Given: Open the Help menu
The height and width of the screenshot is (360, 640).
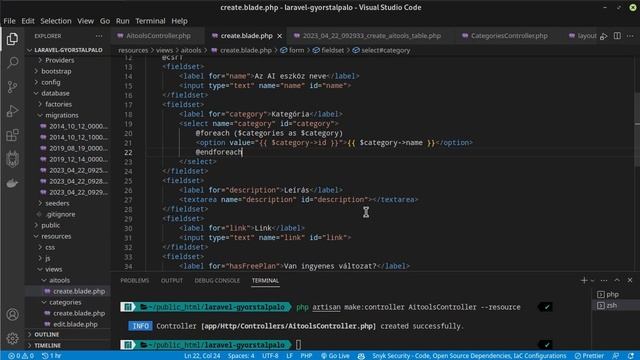Looking at the screenshot, I should click(179, 21).
